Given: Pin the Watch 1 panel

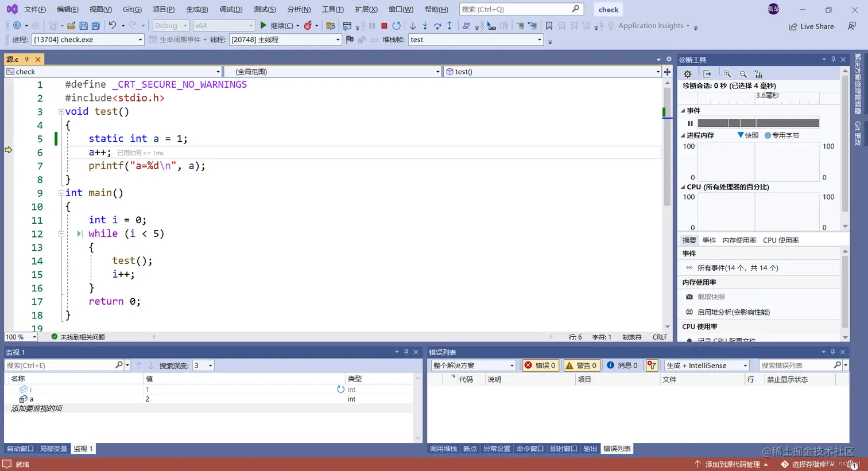Looking at the screenshot, I should click(x=406, y=352).
